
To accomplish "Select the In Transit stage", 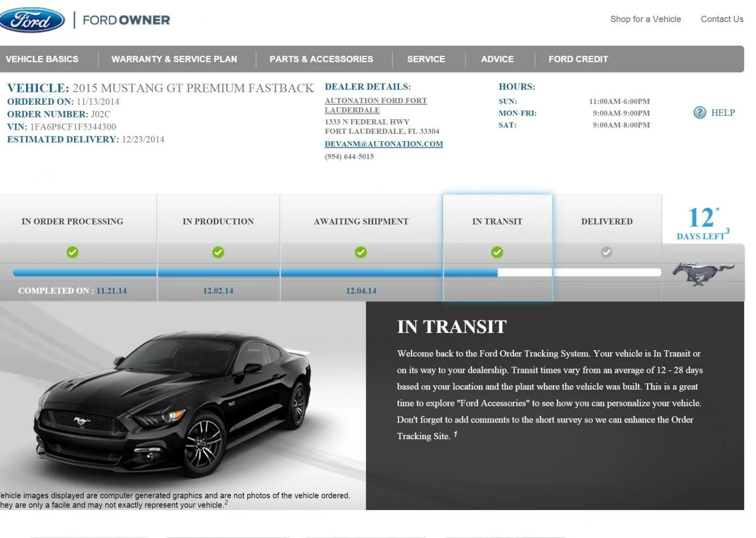I will tap(497, 221).
